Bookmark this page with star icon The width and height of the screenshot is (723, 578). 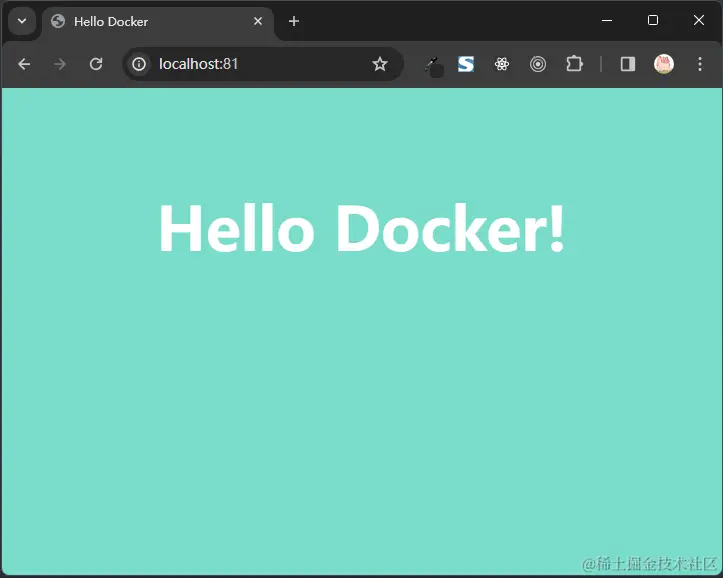click(x=379, y=64)
